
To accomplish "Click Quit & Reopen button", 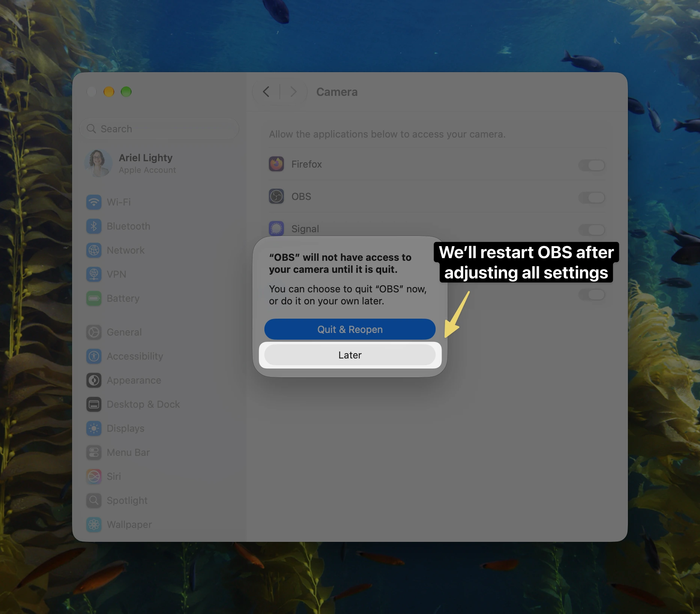I will click(350, 330).
